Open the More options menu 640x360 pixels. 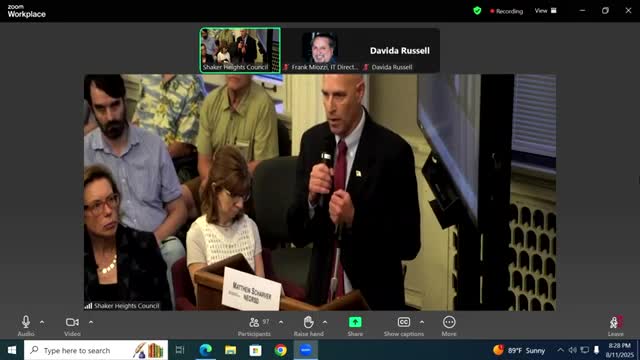point(449,326)
